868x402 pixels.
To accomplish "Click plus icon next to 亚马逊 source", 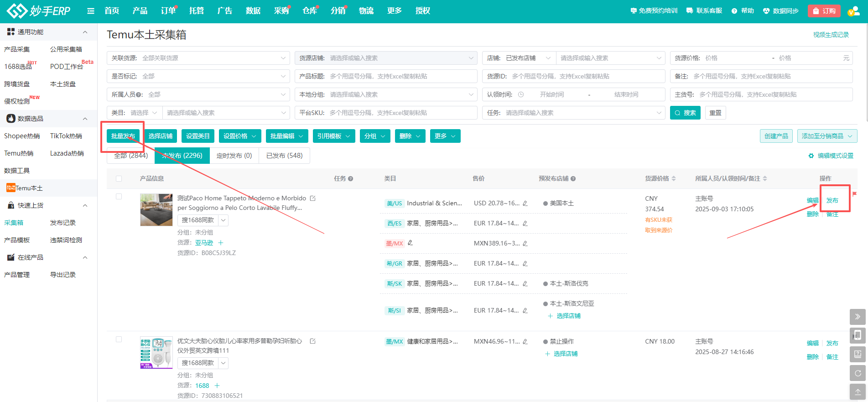I will [x=221, y=243].
